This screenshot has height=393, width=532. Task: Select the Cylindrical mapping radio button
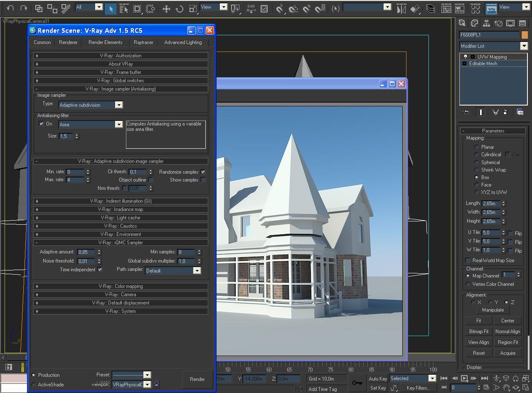[477, 155]
